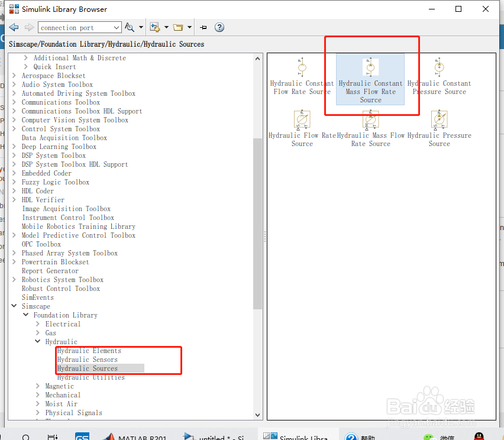Click the pin (stay on top) icon
Viewport: 504px width, 440px height.
[x=203, y=27]
